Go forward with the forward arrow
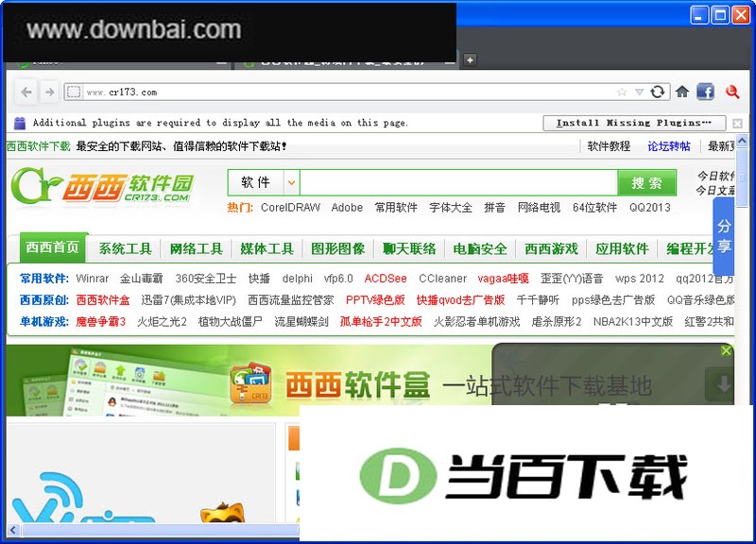Screen dimensions: 756x544 click(49, 92)
